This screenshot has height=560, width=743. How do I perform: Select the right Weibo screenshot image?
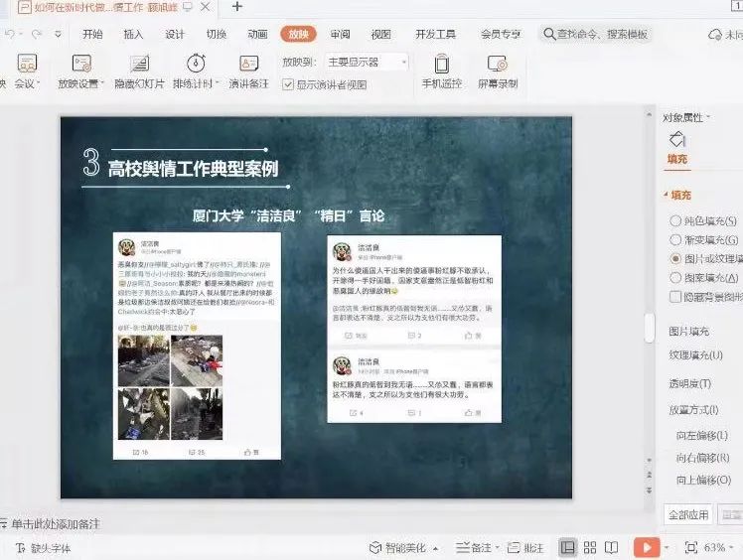click(414, 329)
